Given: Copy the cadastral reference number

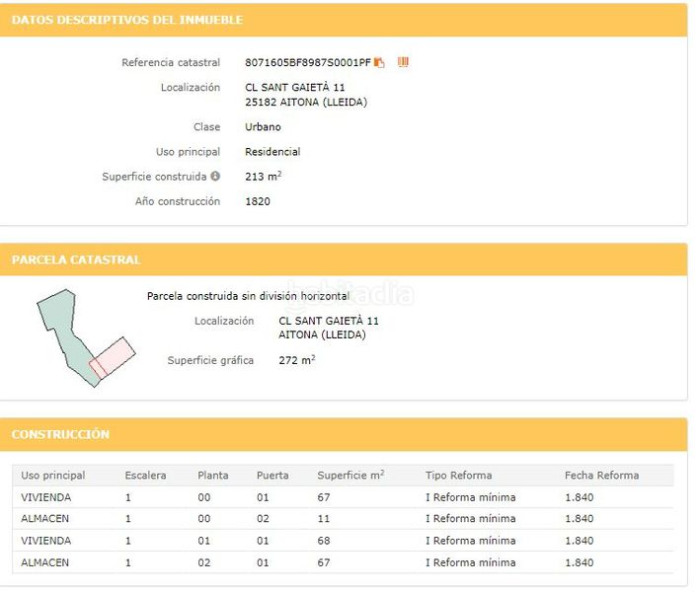Looking at the screenshot, I should [x=379, y=63].
